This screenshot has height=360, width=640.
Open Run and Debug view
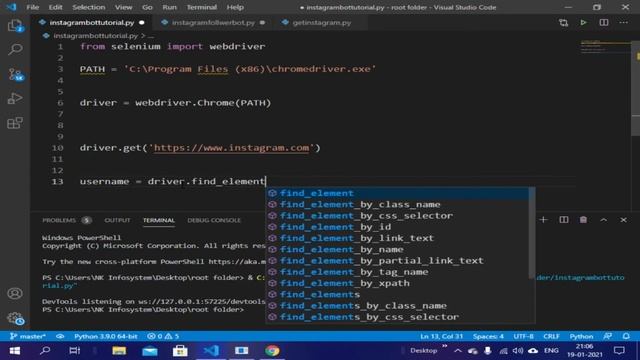15,98
